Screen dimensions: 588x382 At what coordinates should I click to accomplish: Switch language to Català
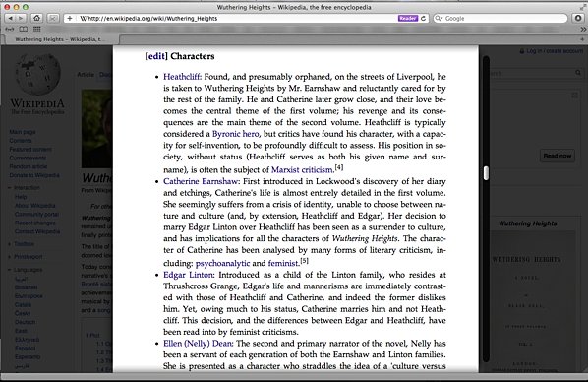point(23,304)
